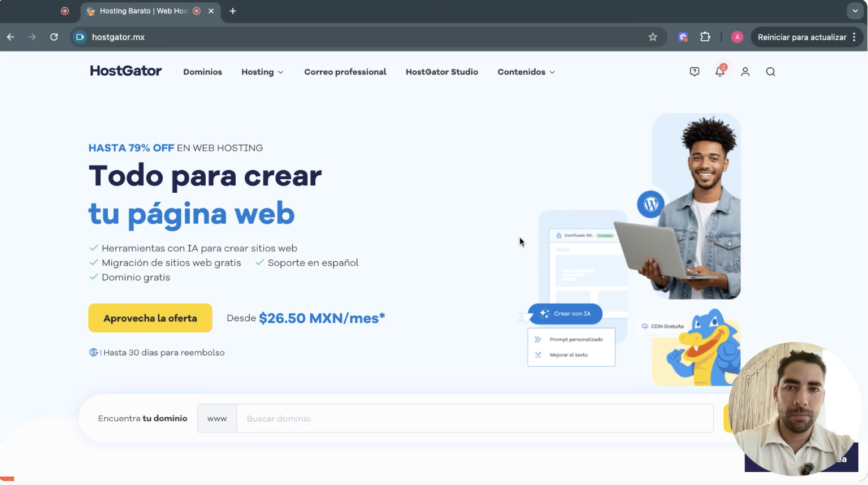Expand the Contenidos dropdown menu
This screenshot has height=485, width=868.
[x=526, y=72]
